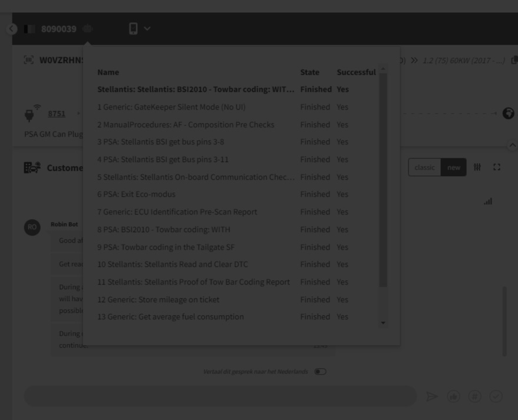The width and height of the screenshot is (518, 420).
Task: Select '13 Generic: Get average fuel consumption' row
Action: coord(170,317)
